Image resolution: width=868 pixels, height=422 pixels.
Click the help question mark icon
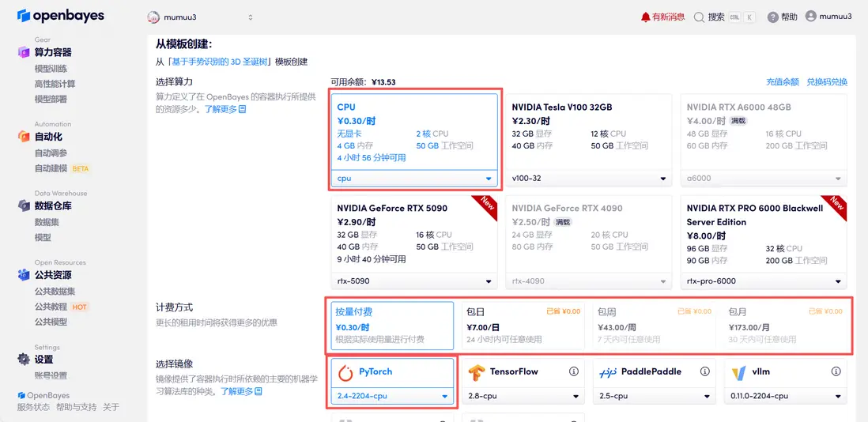[773, 17]
